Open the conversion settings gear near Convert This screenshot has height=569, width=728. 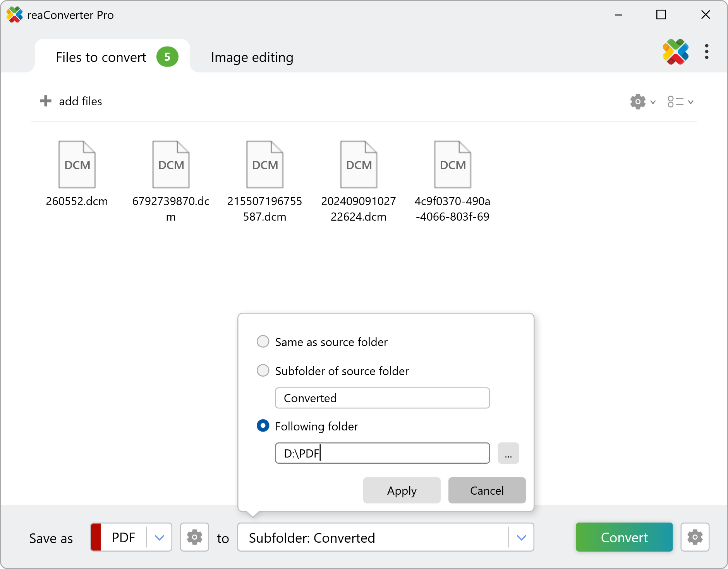click(695, 537)
